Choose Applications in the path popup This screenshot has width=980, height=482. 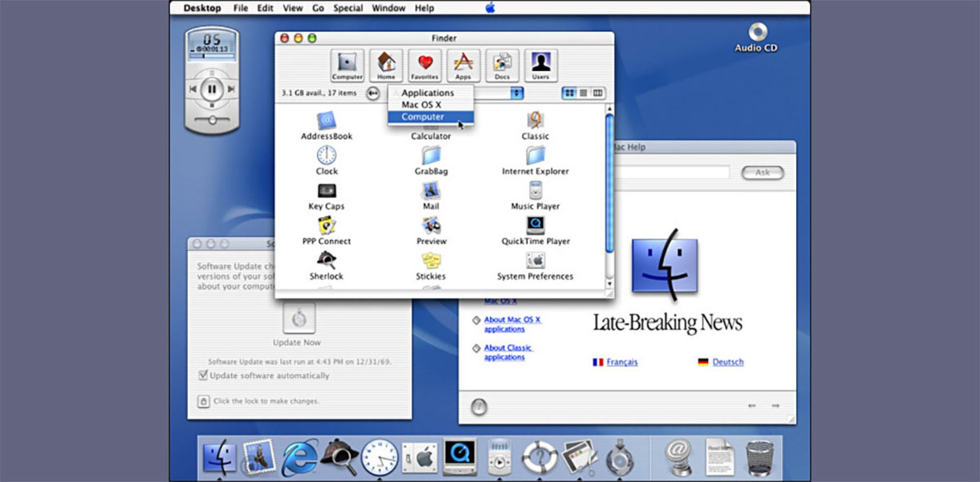coord(431,92)
